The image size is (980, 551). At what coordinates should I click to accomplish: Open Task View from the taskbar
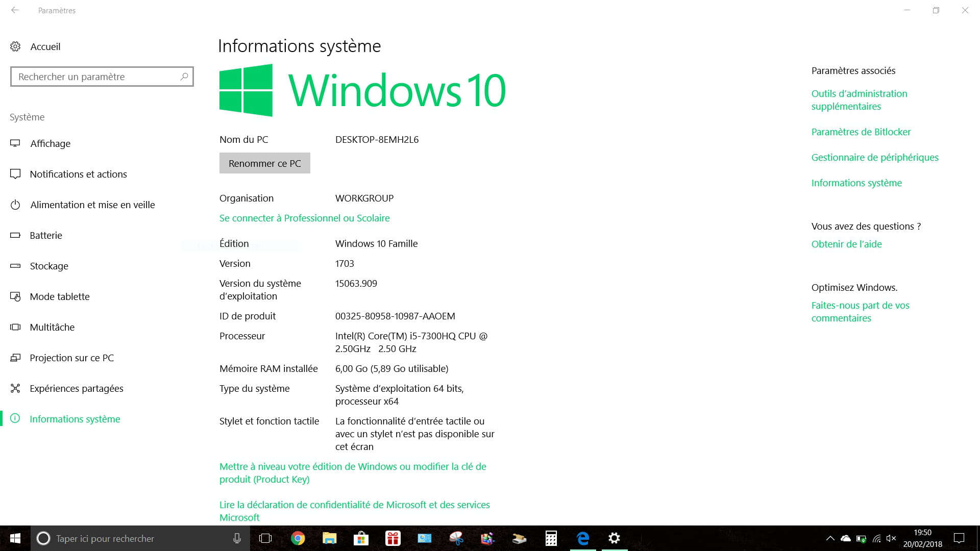pos(265,538)
